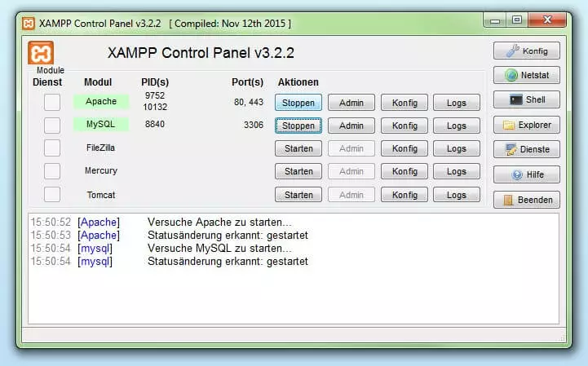Click the log output text area

coord(294,293)
